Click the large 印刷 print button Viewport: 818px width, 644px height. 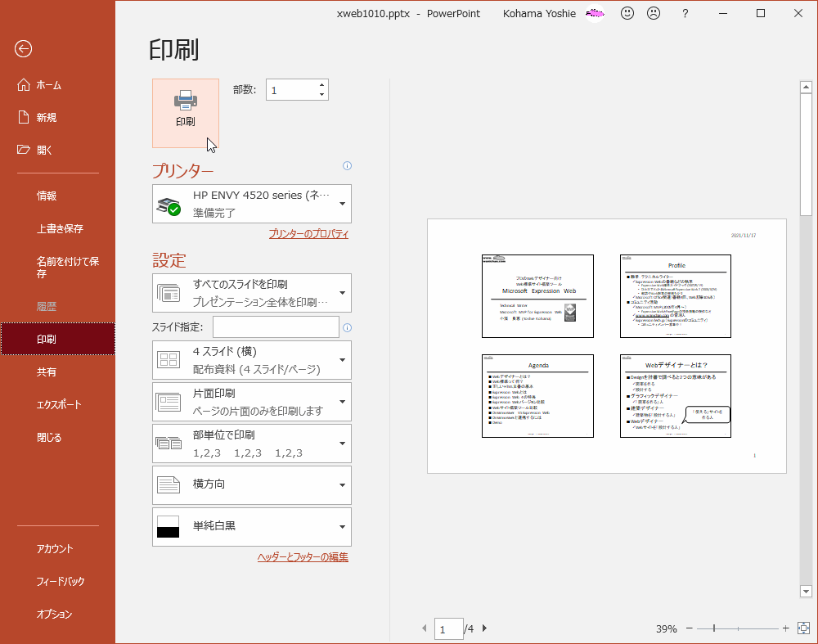185,113
